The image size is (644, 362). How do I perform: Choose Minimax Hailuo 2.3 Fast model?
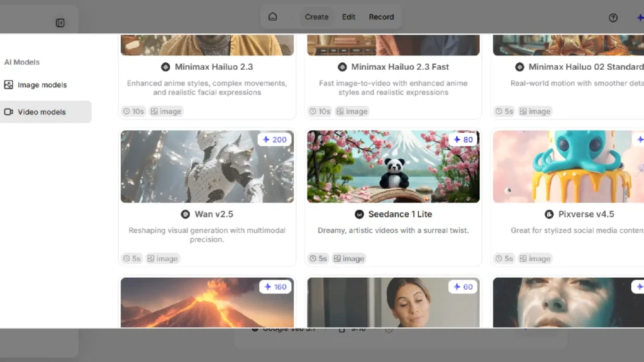393,67
